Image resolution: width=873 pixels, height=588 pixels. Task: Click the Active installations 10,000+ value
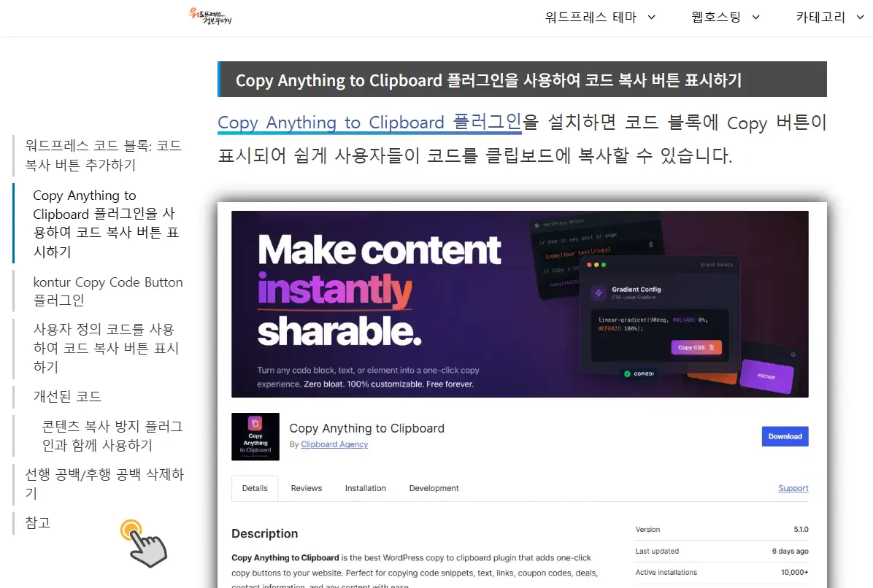click(794, 573)
